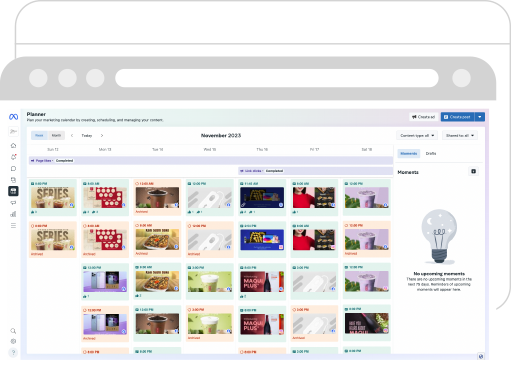Open Saturday's first purple drink post
511x369 pixels.
[367, 197]
